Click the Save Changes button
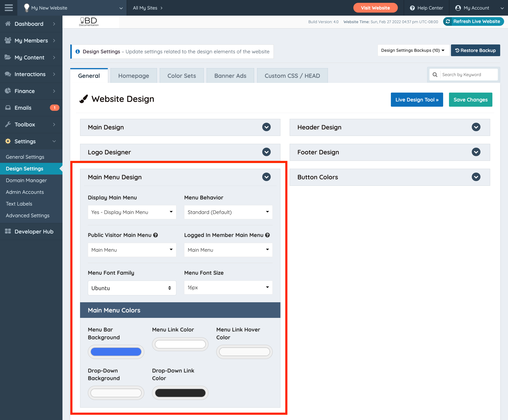This screenshot has height=420, width=508. click(x=470, y=99)
